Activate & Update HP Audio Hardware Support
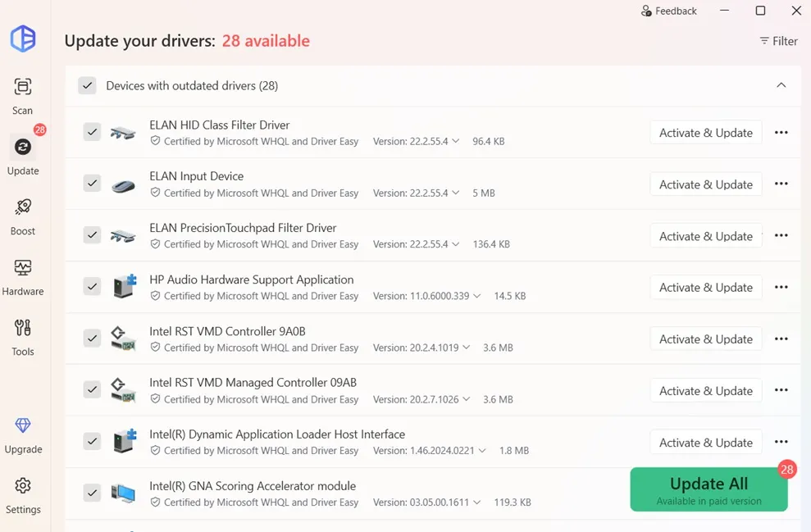 pos(705,288)
